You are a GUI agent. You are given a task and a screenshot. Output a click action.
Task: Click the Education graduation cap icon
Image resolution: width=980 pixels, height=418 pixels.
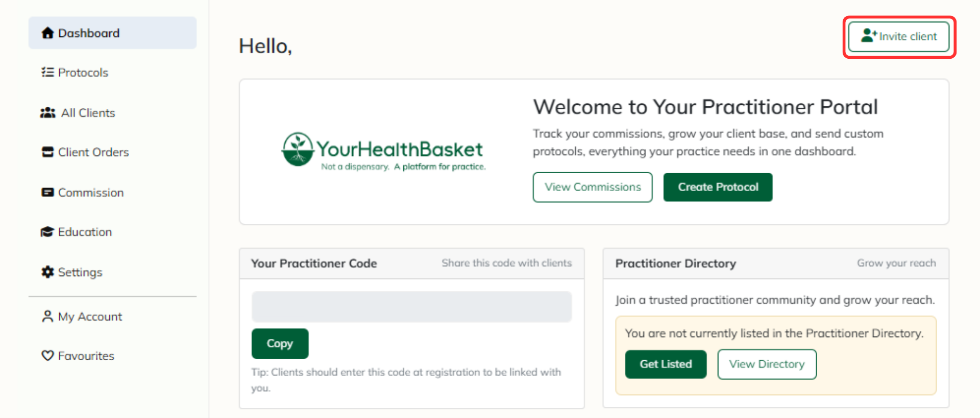pos(47,231)
